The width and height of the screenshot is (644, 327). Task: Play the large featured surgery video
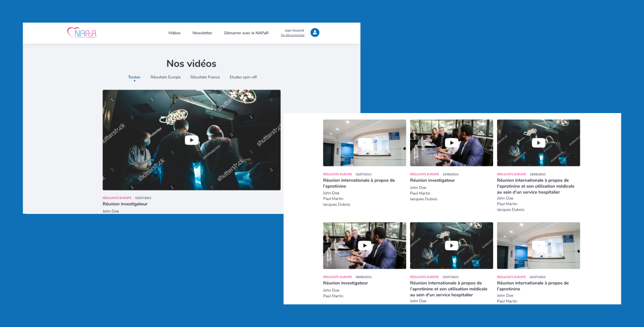point(191,140)
